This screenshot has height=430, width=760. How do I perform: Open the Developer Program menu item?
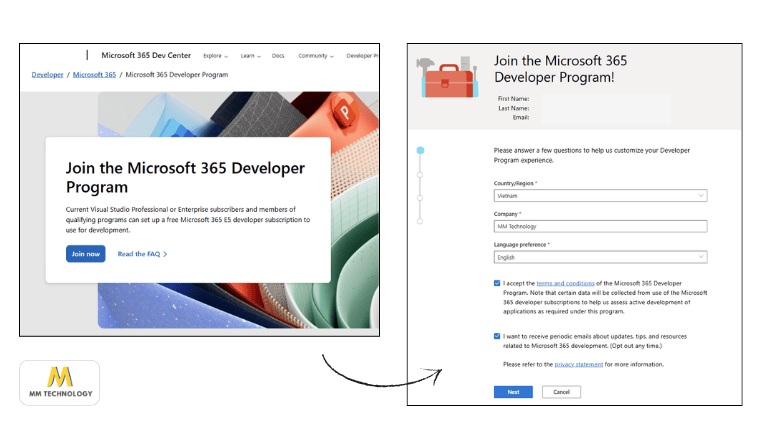pyautogui.click(x=362, y=56)
